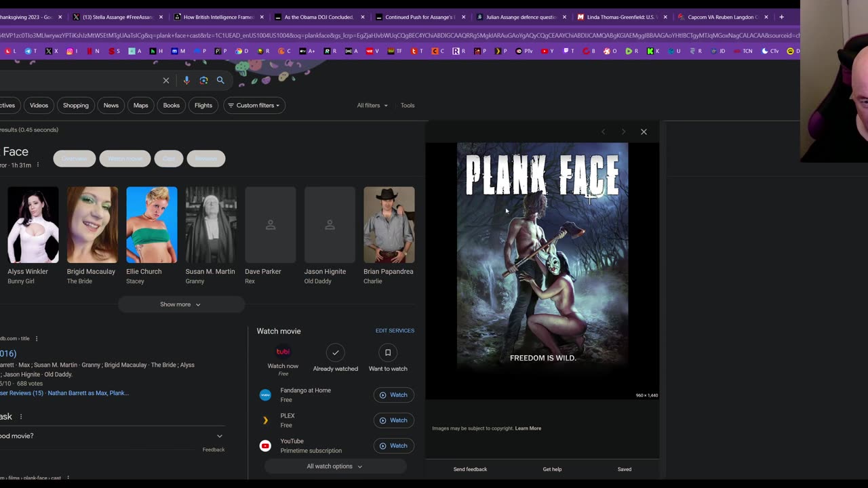The height and width of the screenshot is (488, 868).
Task: Switch to the Shopping search tab
Action: (76, 105)
